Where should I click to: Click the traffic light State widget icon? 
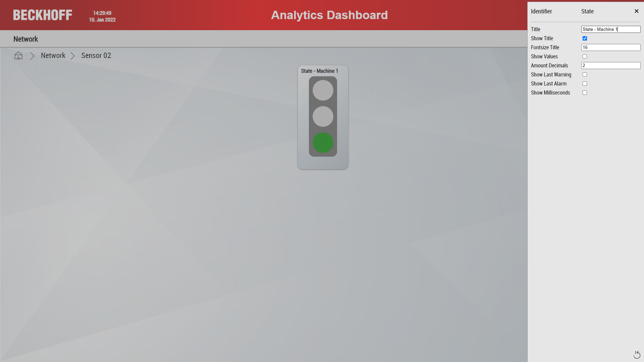323,116
